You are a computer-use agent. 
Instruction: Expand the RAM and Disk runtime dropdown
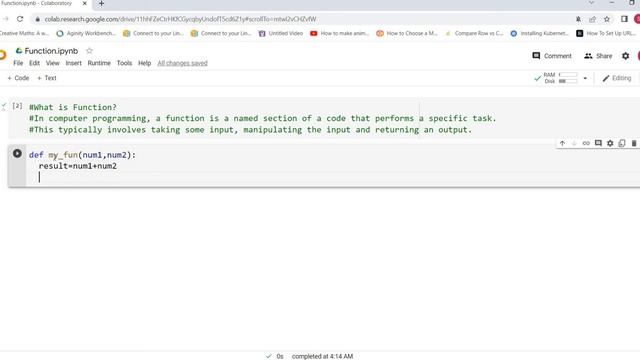tap(585, 78)
